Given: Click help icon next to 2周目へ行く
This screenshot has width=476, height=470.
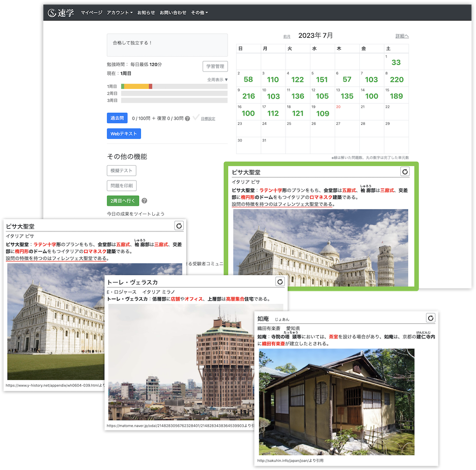Looking at the screenshot, I should click(x=144, y=201).
